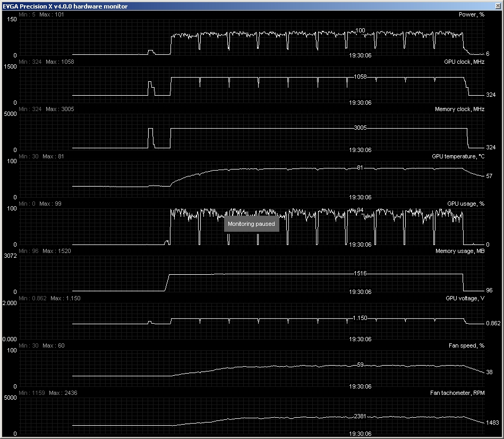The width and height of the screenshot is (504, 439).
Task: Click the 'Monitoring paused' tooltip
Action: tap(251, 224)
